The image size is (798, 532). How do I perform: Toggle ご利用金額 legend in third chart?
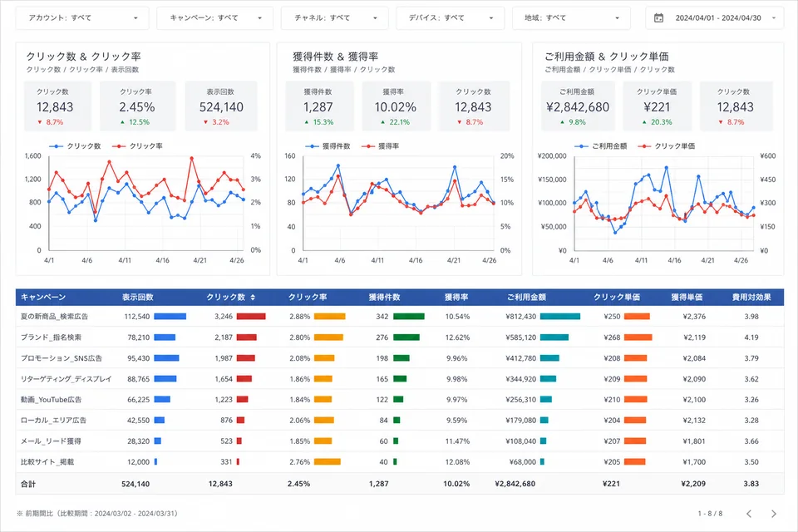tap(601, 146)
